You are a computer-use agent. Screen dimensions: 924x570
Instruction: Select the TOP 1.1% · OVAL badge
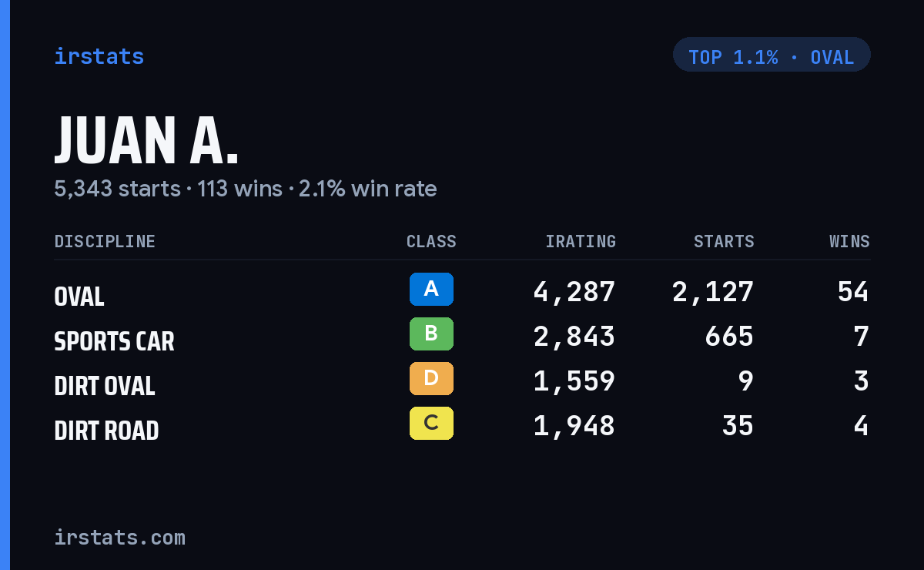pyautogui.click(x=772, y=55)
